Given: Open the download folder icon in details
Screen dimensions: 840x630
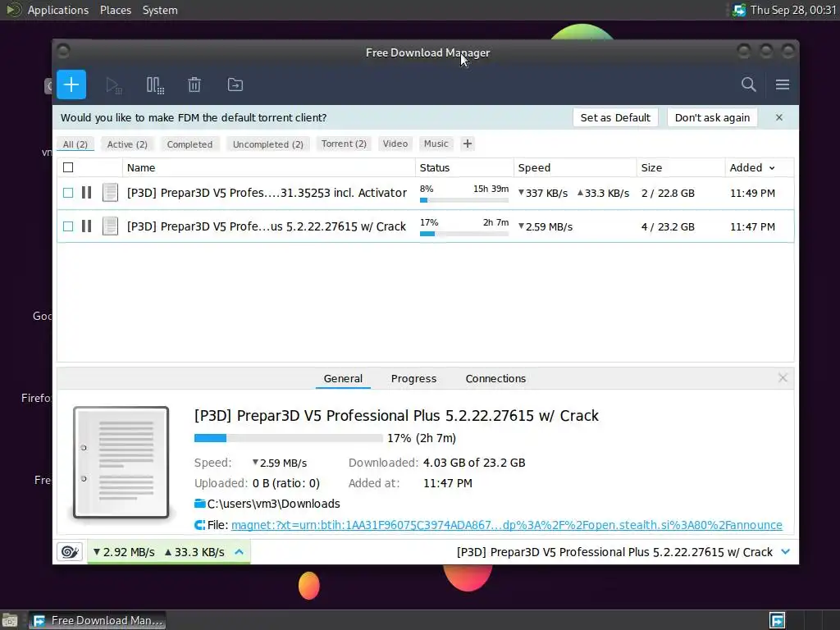Looking at the screenshot, I should click(200, 504).
